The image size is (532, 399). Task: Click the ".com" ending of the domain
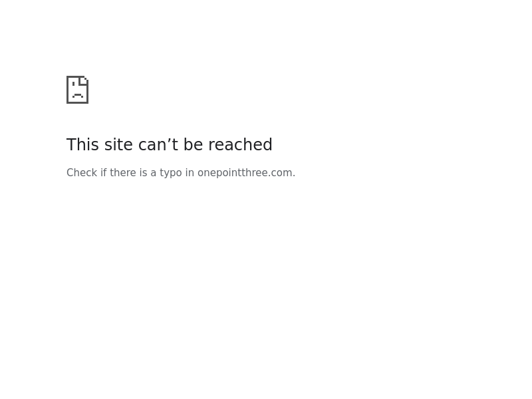(x=280, y=173)
